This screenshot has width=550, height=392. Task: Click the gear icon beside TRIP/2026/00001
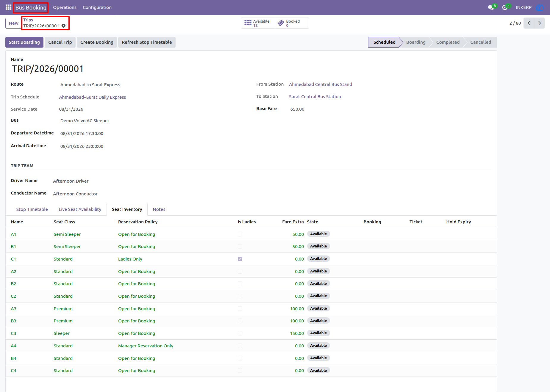(x=63, y=26)
